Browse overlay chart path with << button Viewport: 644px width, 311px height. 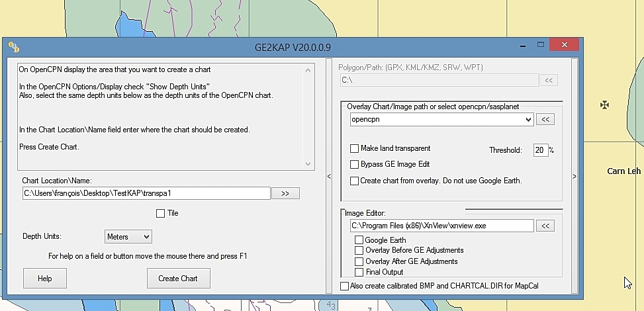click(x=545, y=120)
